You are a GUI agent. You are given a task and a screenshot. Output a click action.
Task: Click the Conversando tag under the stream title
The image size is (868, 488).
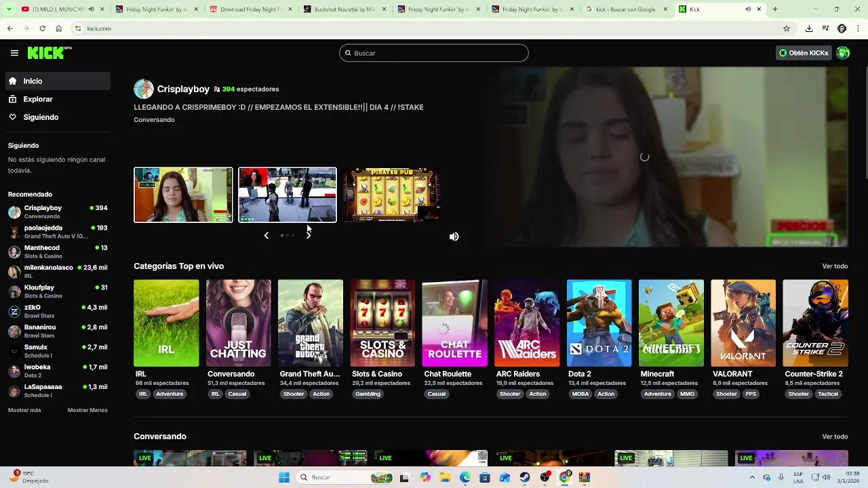click(x=154, y=120)
